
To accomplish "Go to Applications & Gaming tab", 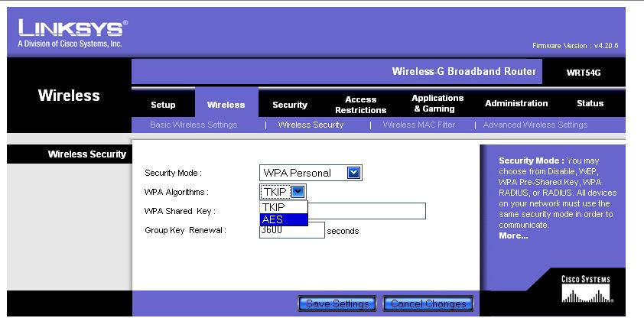I will [437, 103].
